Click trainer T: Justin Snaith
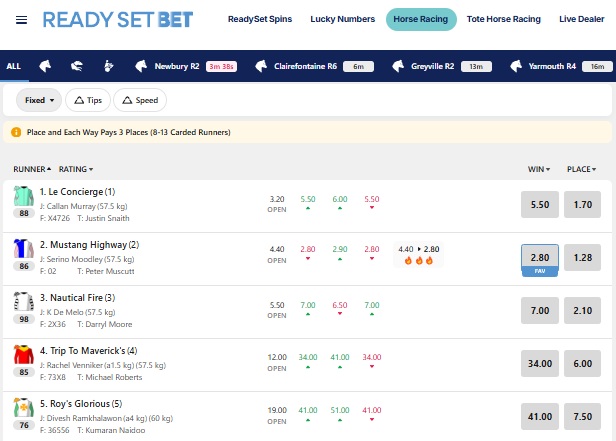Image resolution: width=616 pixels, height=441 pixels. [x=103, y=218]
